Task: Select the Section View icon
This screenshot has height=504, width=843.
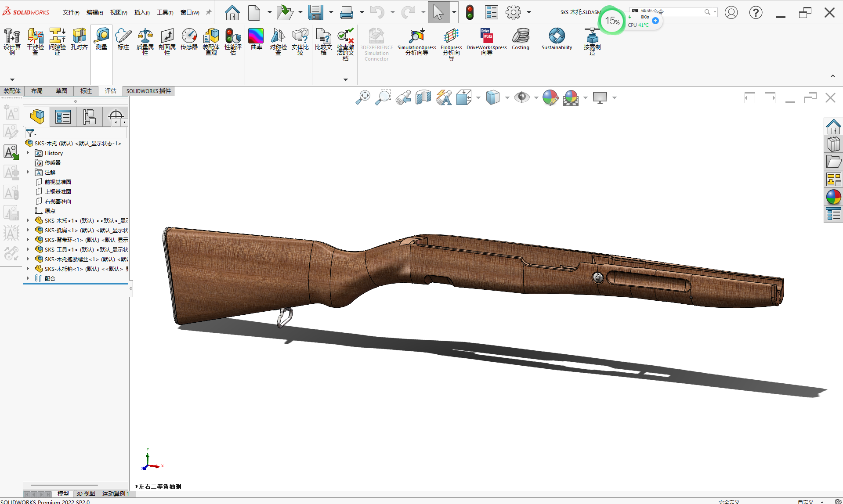Action: click(423, 97)
